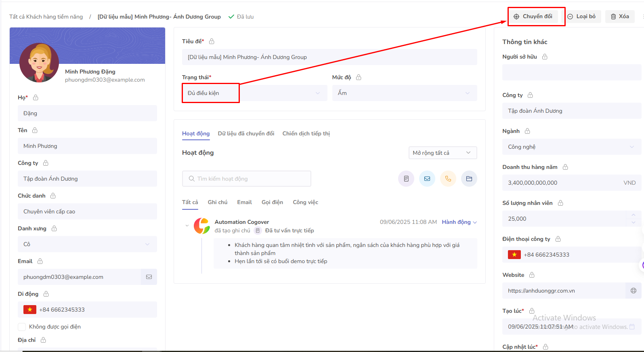This screenshot has width=644, height=352.
Task: Click the note activity round icon
Action: [x=406, y=179]
